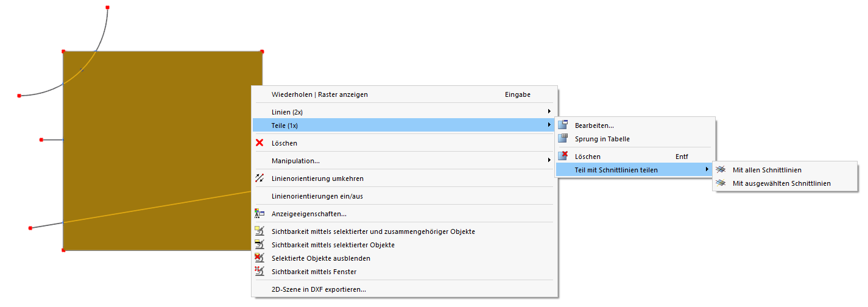This screenshot has width=868, height=307.
Task: Click Löschen with Entf shortcut in submenu
Action: pos(588,157)
